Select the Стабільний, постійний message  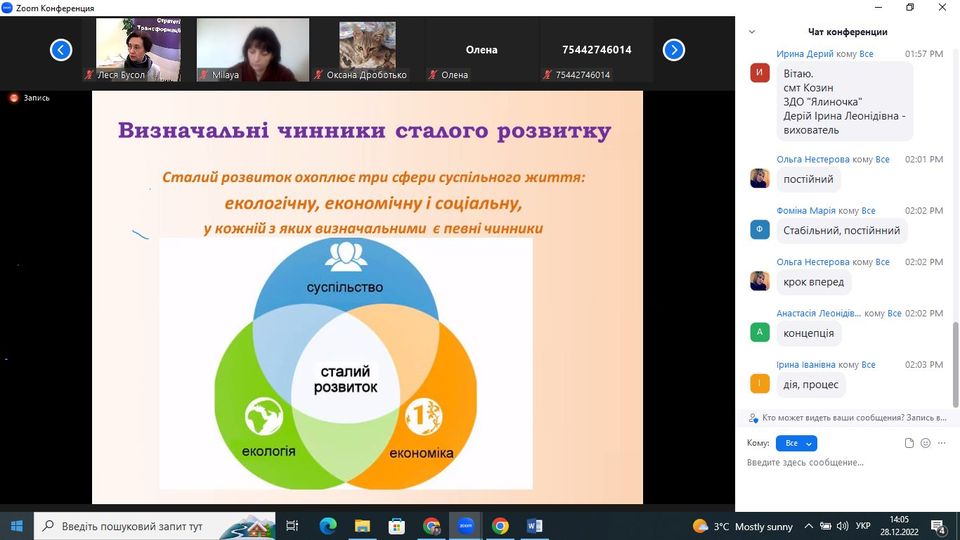pos(842,231)
